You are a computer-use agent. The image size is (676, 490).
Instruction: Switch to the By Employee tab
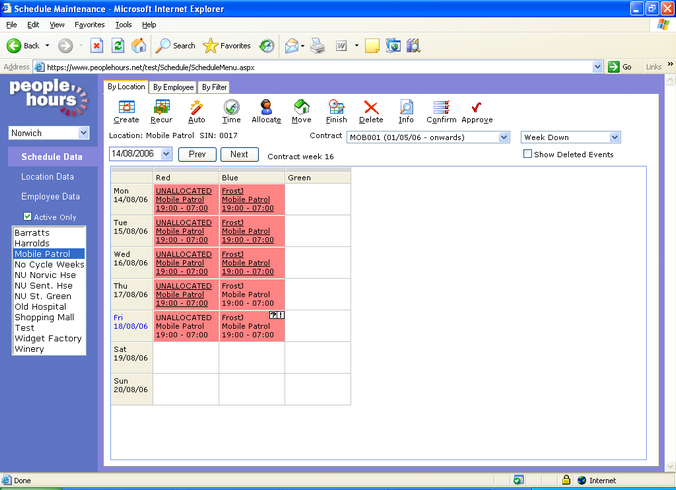[173, 87]
